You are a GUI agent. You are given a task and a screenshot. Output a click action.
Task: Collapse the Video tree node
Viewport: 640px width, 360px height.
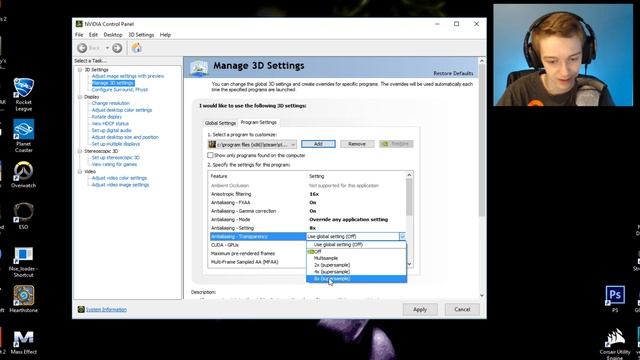pyautogui.click(x=80, y=172)
